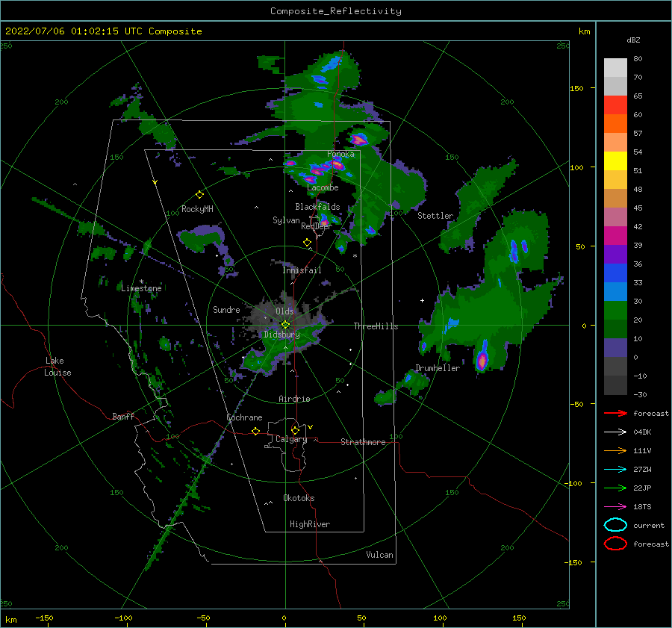Click the 04DK legend label
The width and height of the screenshot is (672, 628).
point(642,432)
